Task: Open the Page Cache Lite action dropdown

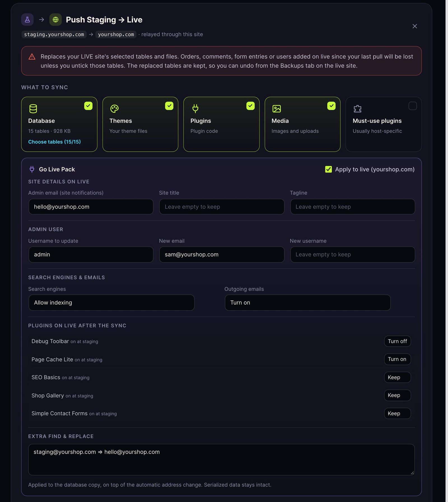Action: pyautogui.click(x=397, y=359)
